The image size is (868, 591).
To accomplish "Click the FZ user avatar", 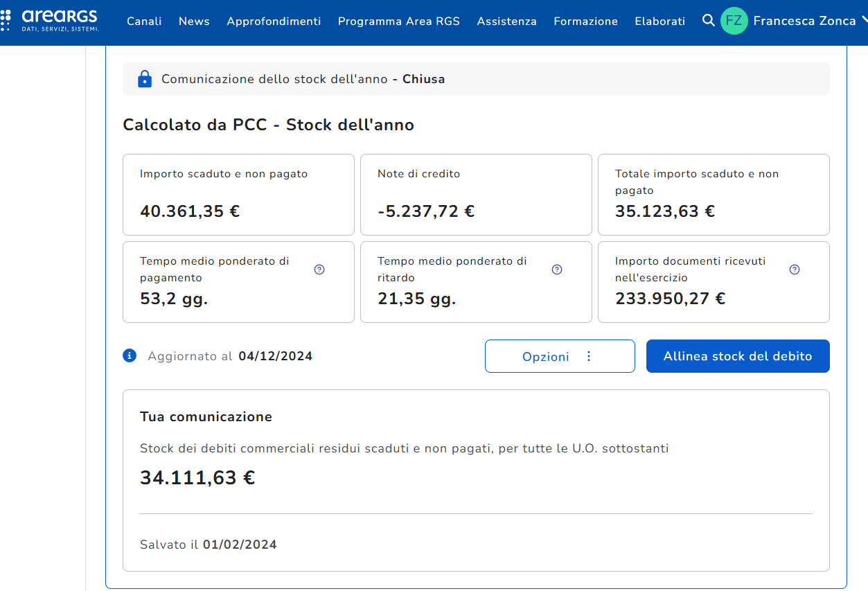I will point(734,21).
